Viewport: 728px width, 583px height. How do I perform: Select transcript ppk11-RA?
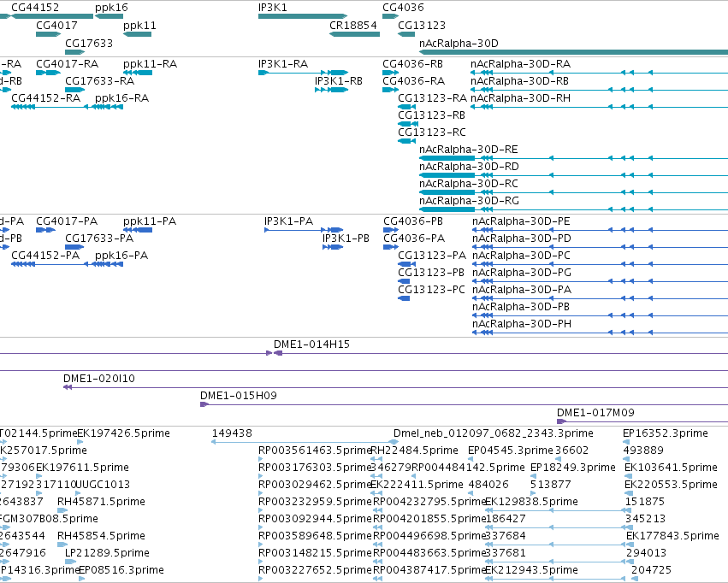(x=150, y=63)
